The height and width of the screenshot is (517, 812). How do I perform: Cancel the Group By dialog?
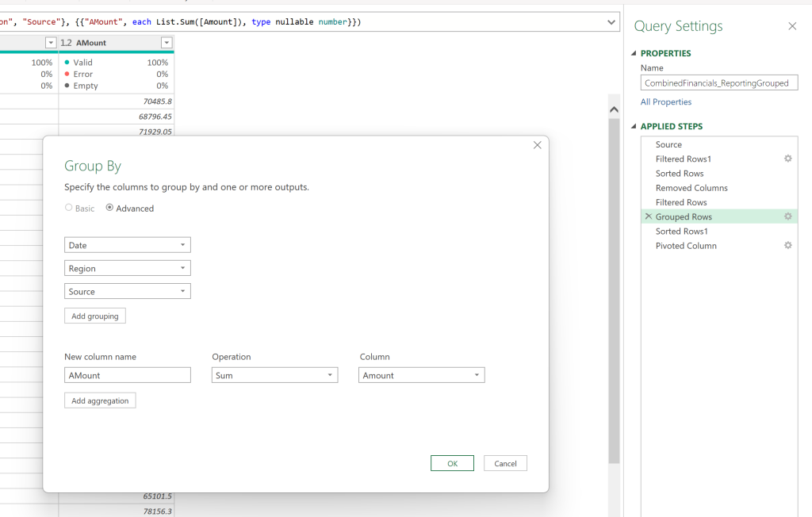point(505,463)
